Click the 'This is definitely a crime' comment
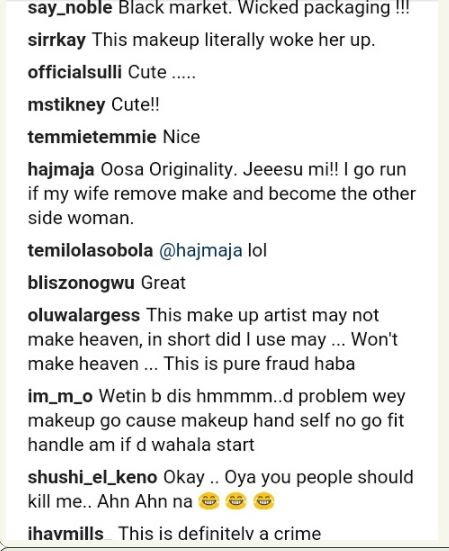Viewport: 449px width, 551px height. pos(219,534)
